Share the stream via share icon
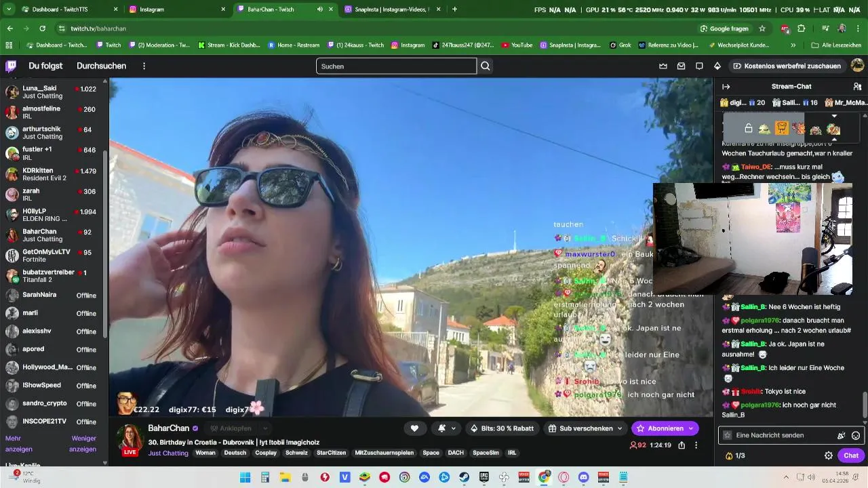Viewport: 868px width, 488px height. (x=682, y=445)
